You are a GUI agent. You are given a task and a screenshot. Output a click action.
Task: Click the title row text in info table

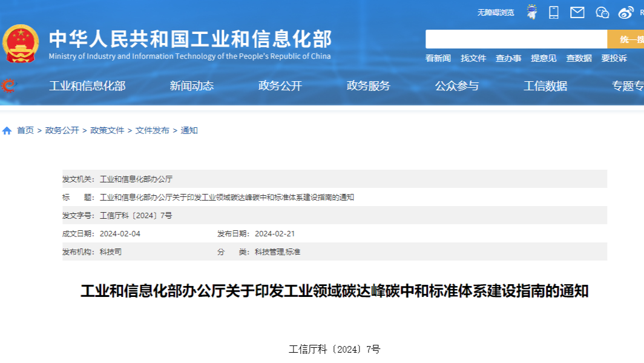tap(227, 198)
